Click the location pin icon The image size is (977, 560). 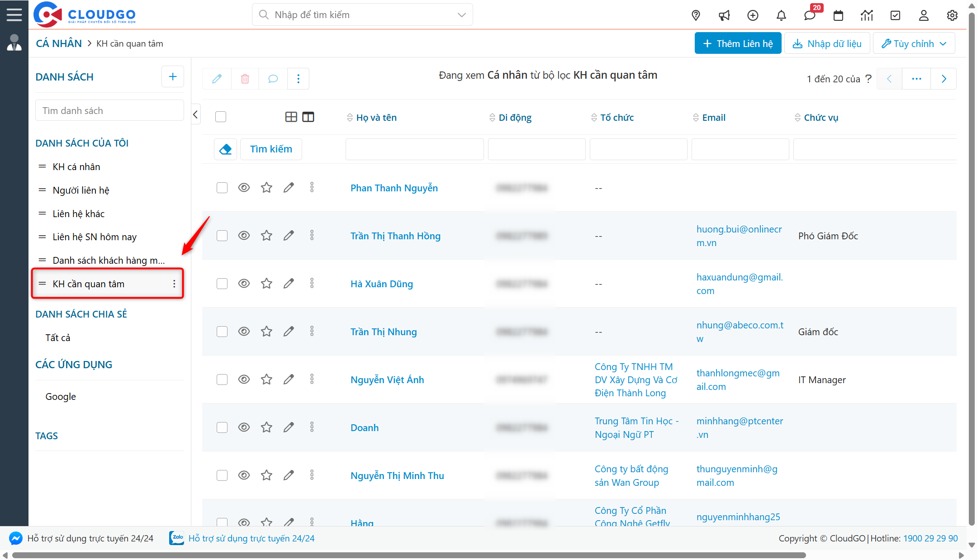696,15
